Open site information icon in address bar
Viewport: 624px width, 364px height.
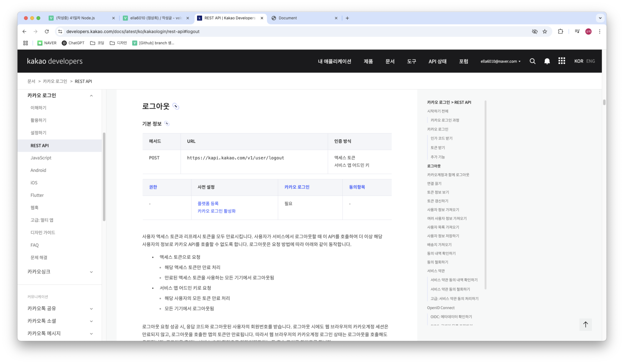coord(60,32)
